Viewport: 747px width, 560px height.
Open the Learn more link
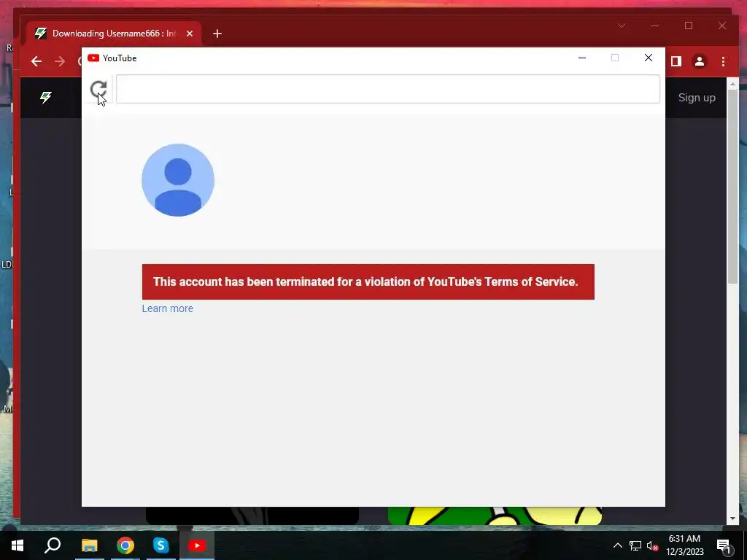167,308
